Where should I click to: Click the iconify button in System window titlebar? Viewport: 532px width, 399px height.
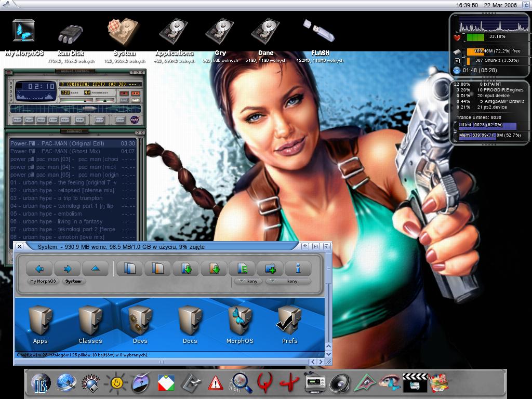coord(305,247)
